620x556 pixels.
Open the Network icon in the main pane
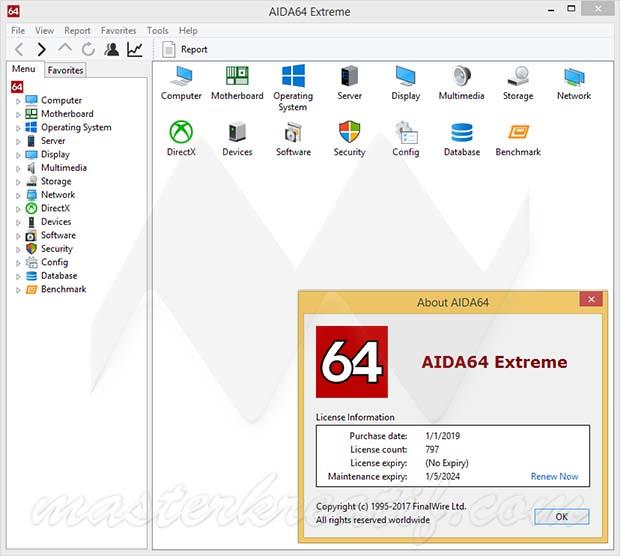click(x=574, y=83)
